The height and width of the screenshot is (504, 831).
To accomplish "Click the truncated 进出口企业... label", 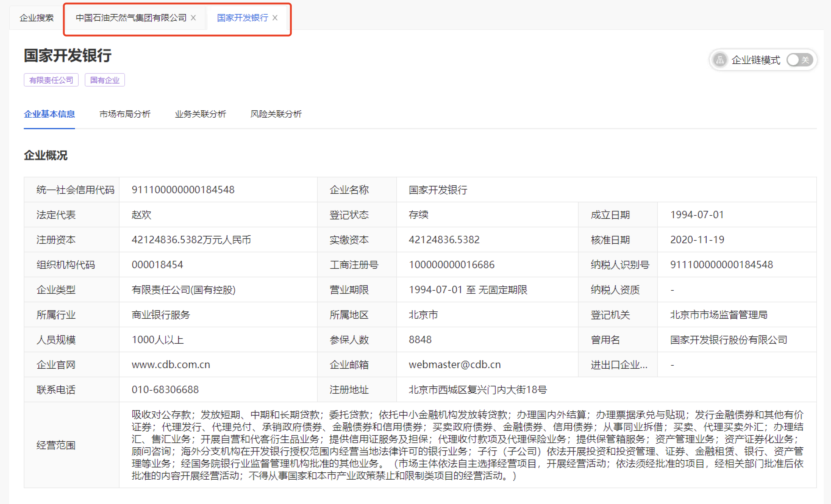I will 619,364.
